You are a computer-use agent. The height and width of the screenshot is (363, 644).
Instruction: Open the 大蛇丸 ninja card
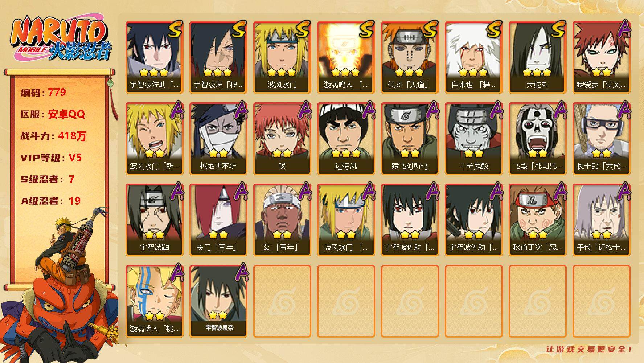(x=537, y=57)
